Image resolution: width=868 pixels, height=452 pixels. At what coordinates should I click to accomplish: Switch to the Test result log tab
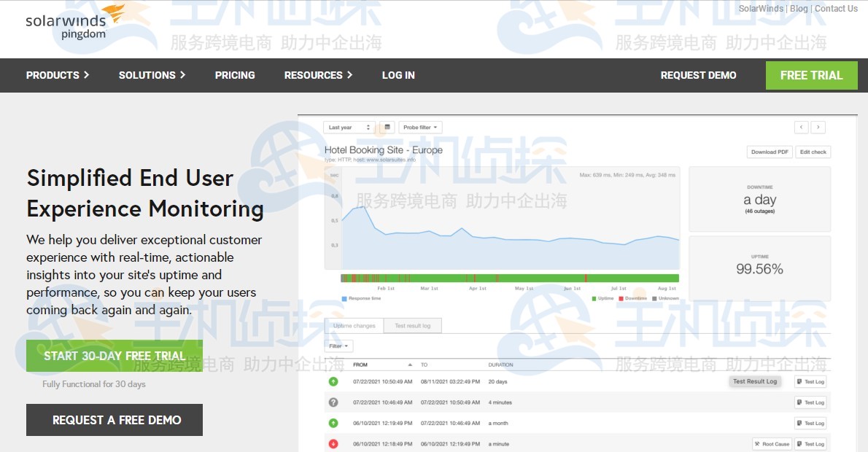pos(412,326)
